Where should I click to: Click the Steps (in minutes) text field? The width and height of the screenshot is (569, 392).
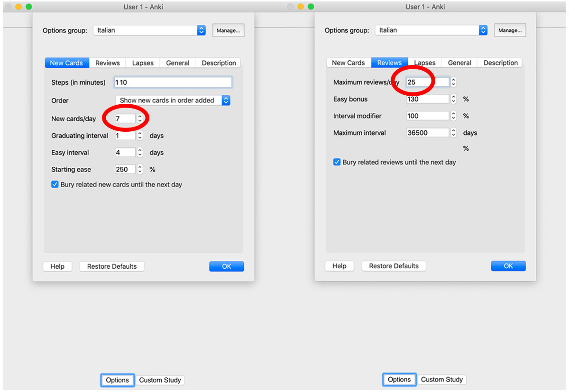173,82
